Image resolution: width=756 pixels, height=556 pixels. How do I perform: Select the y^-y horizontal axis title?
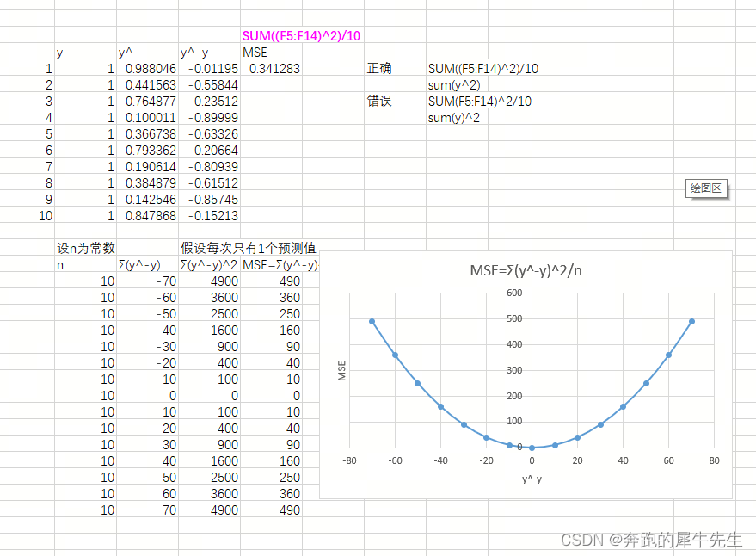[x=532, y=479]
